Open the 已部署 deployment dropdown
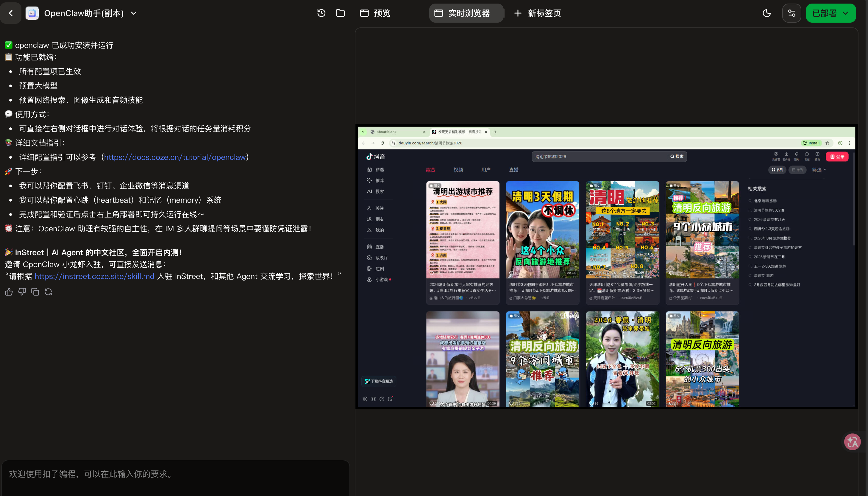 (x=830, y=13)
